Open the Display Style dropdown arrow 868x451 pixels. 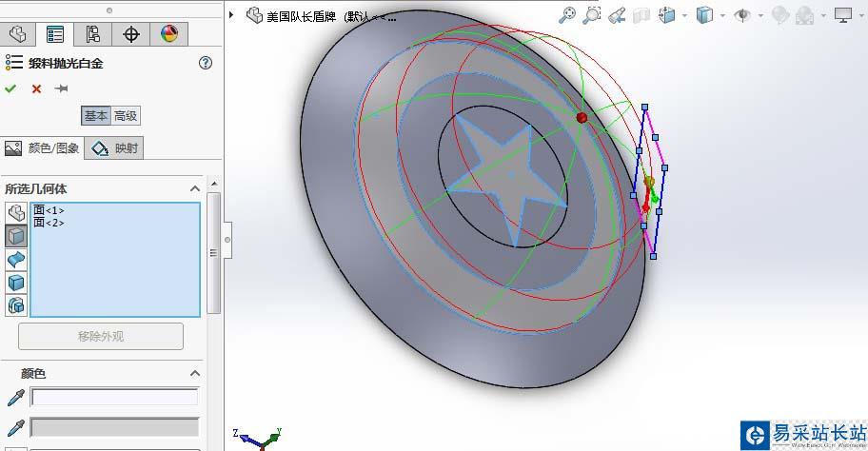pyautogui.click(x=723, y=15)
